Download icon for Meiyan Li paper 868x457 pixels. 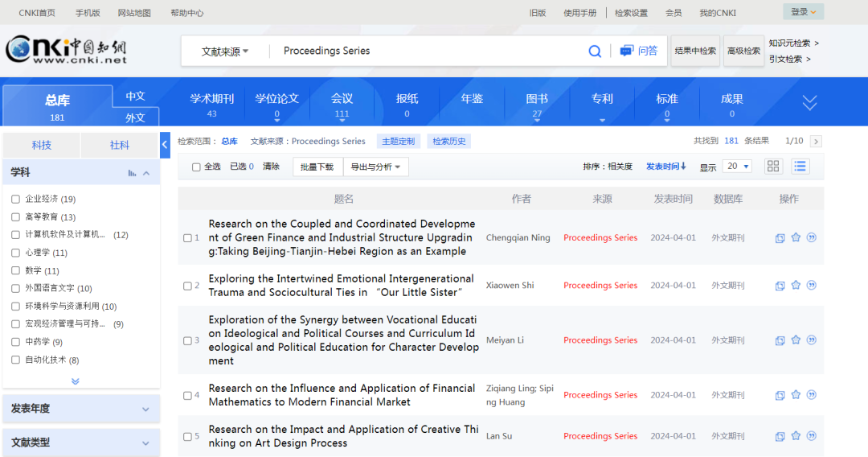pyautogui.click(x=780, y=340)
